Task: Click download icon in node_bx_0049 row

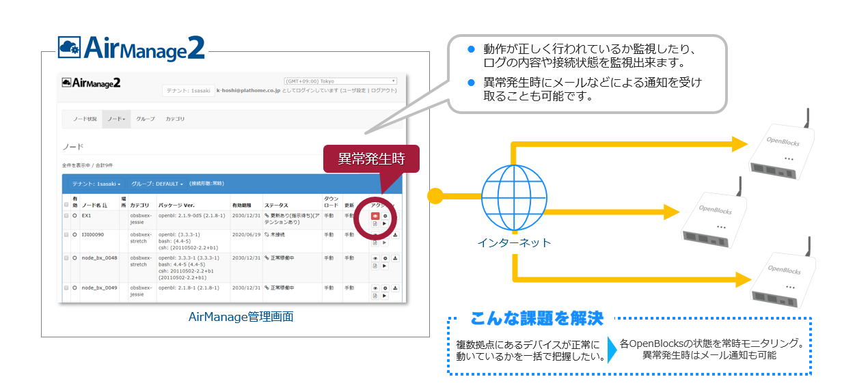Action: 396,288
